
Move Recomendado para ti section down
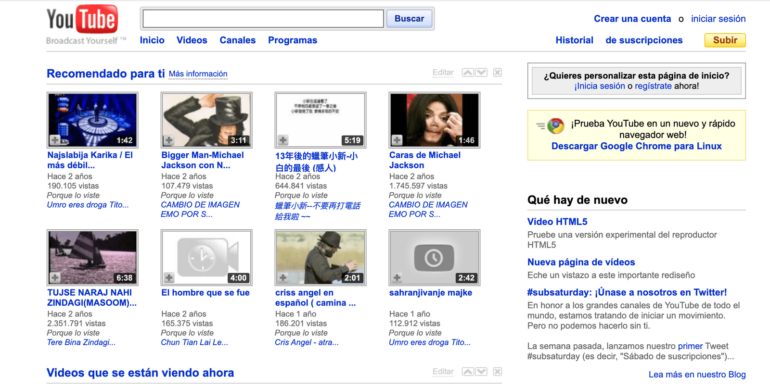(x=481, y=73)
